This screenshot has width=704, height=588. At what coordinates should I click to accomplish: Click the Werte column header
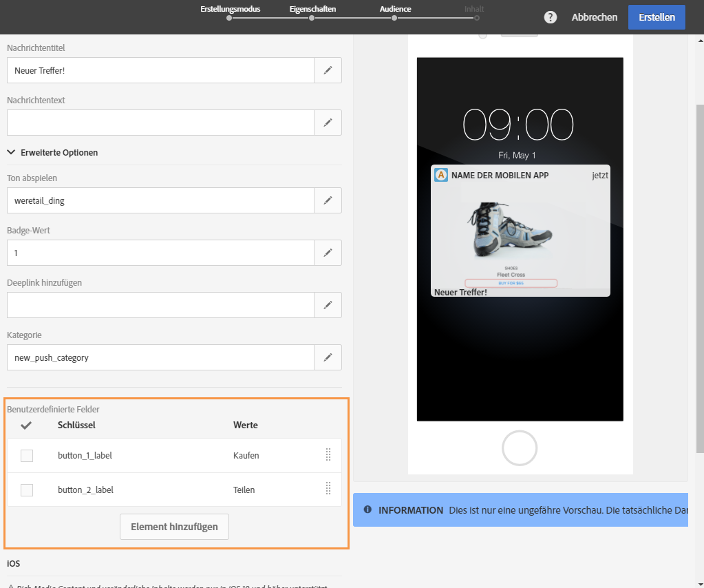coord(245,425)
